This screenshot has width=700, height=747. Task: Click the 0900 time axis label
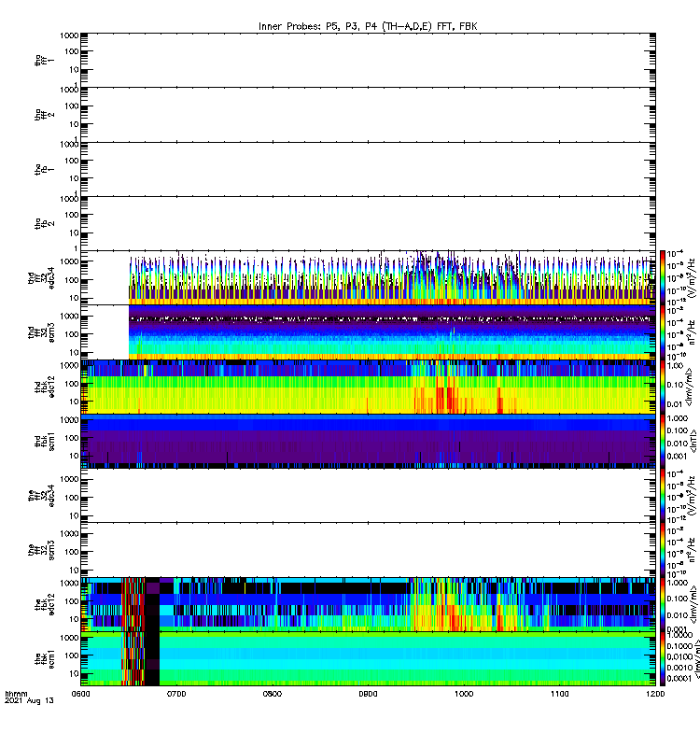[x=368, y=694]
